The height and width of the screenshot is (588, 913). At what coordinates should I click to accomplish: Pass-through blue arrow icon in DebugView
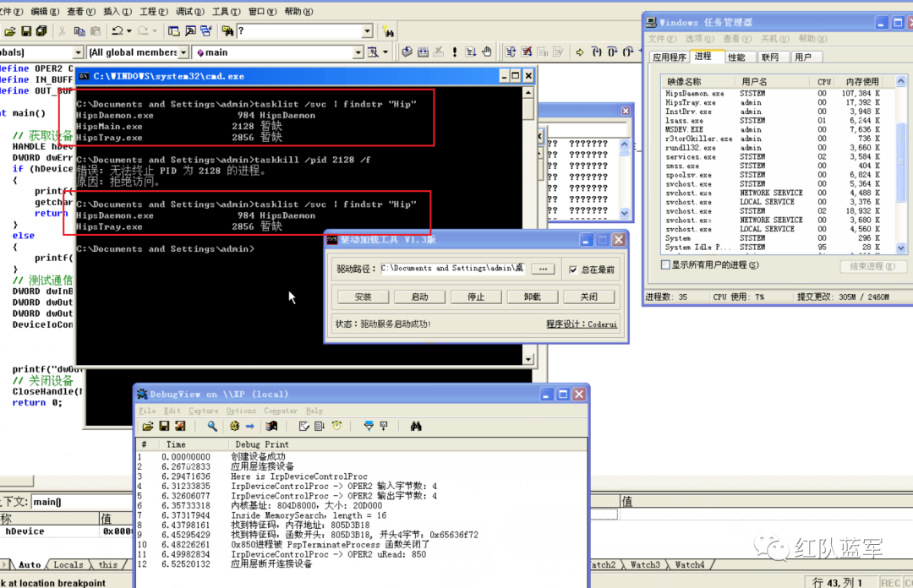[249, 426]
